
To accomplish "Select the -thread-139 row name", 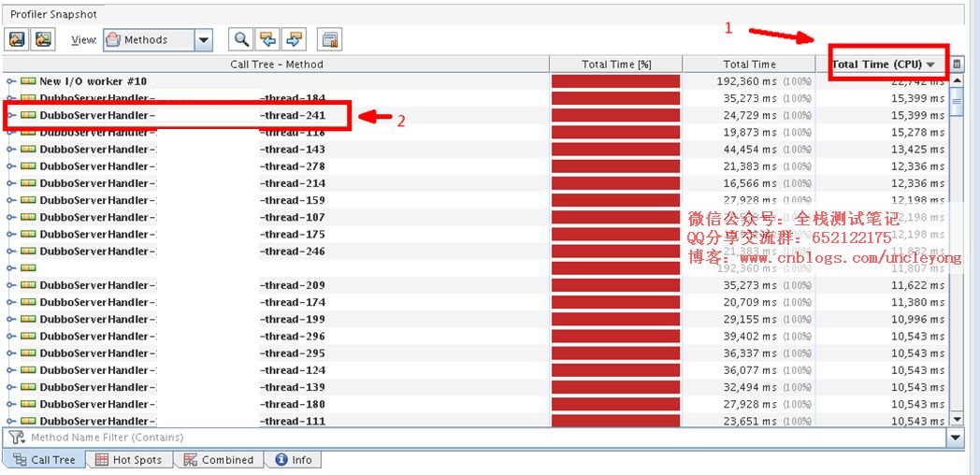I will click(293, 387).
